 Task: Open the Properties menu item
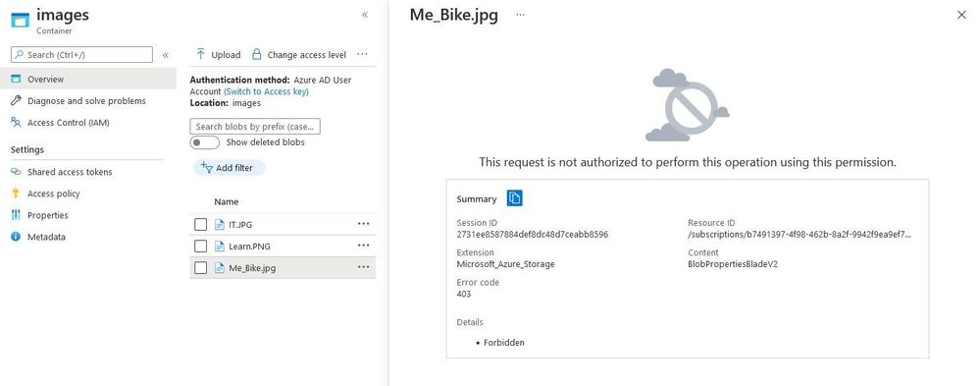pos(47,215)
